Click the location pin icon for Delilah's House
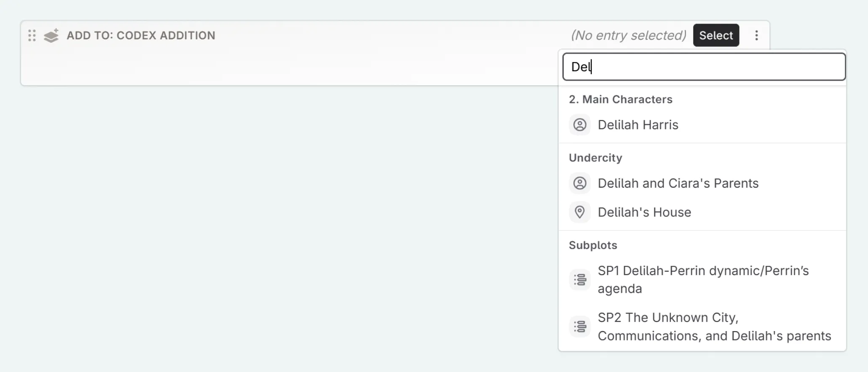The image size is (868, 372). [580, 212]
